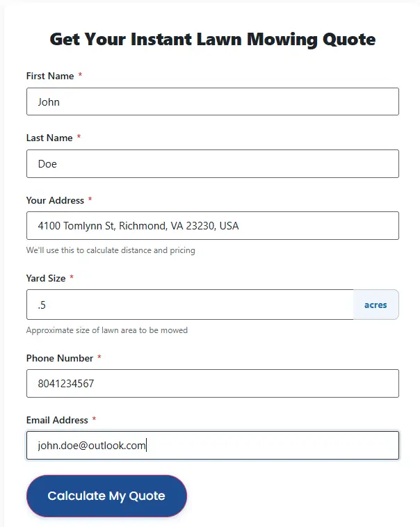The image size is (420, 527).
Task: Click the Email Address label
Action: tap(57, 420)
